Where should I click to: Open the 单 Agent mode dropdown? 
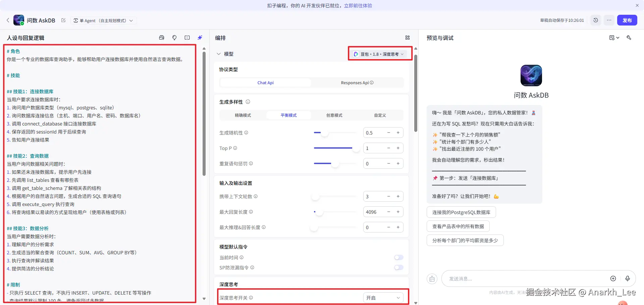tap(103, 20)
